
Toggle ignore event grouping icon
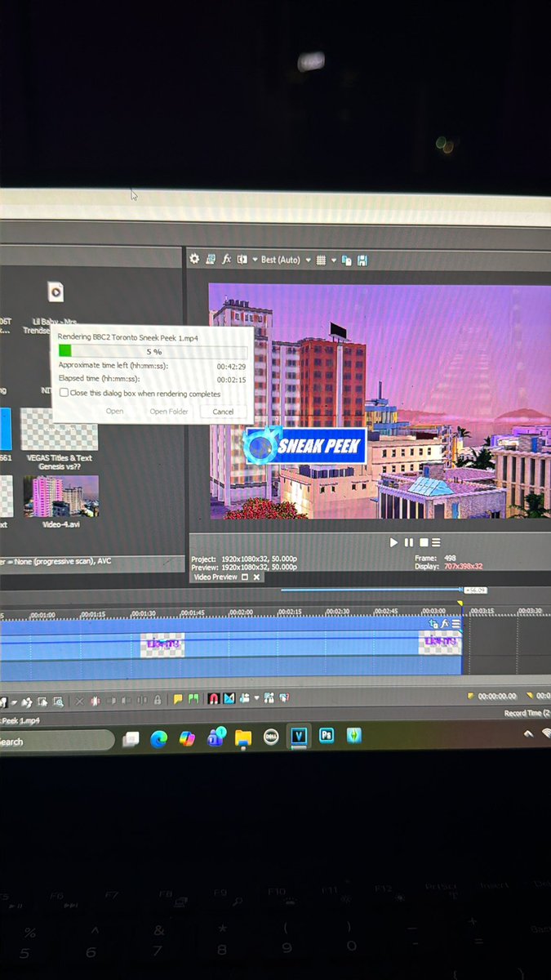coord(284,698)
